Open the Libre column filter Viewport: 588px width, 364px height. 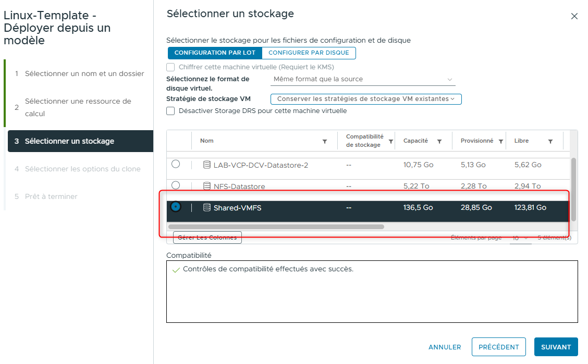(x=550, y=141)
